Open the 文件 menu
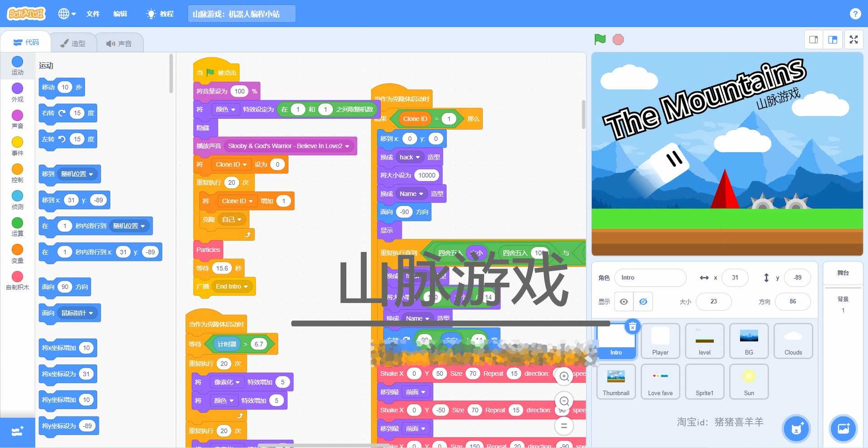The width and height of the screenshot is (868, 448). 93,14
